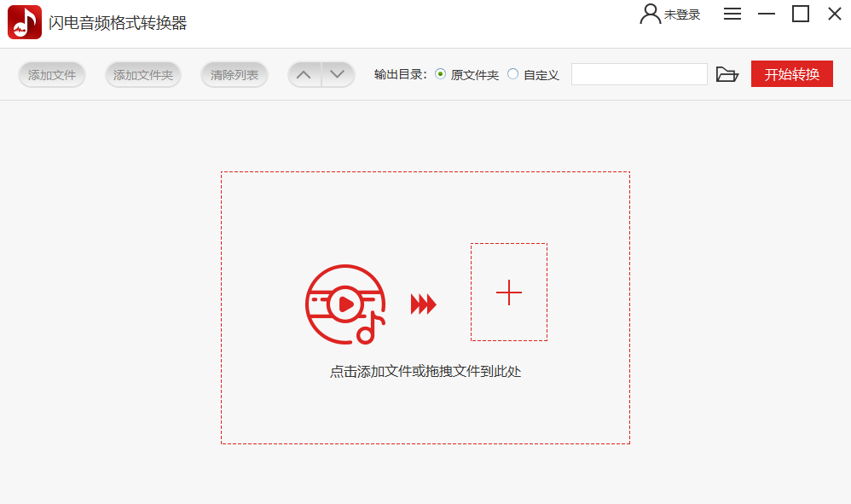Image resolution: width=851 pixels, height=504 pixels.
Task: Click the red music note app logo
Action: (25, 22)
